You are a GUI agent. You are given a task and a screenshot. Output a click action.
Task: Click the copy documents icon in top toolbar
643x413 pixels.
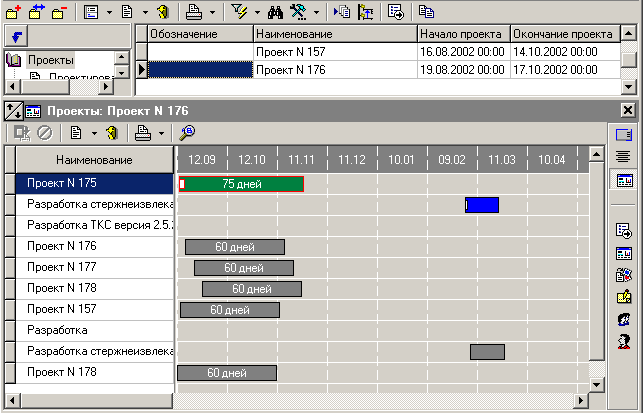tap(426, 12)
